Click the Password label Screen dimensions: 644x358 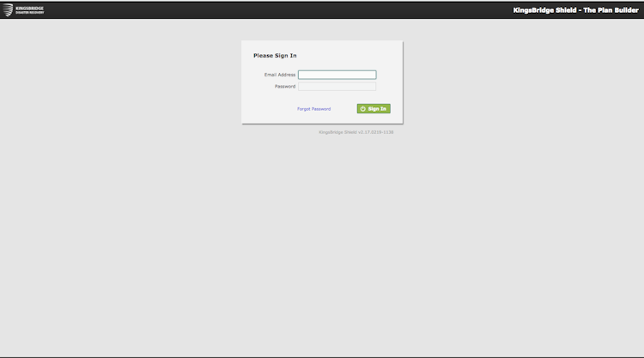[285, 86]
